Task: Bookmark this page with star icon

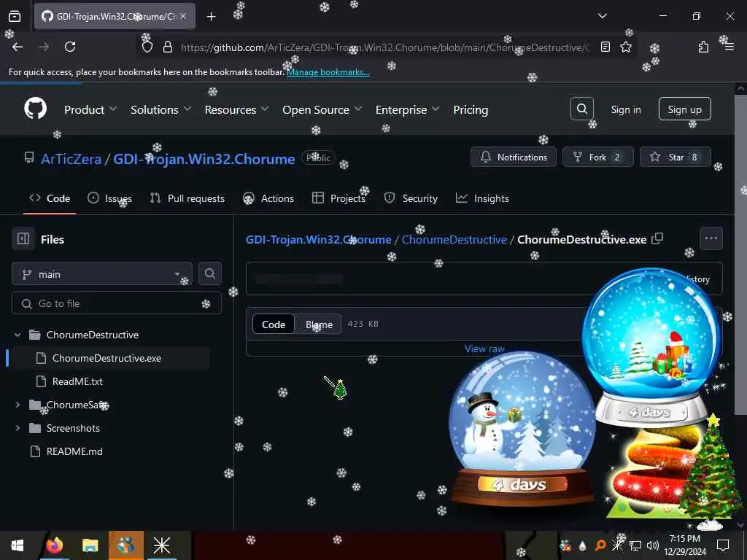Action: click(625, 47)
